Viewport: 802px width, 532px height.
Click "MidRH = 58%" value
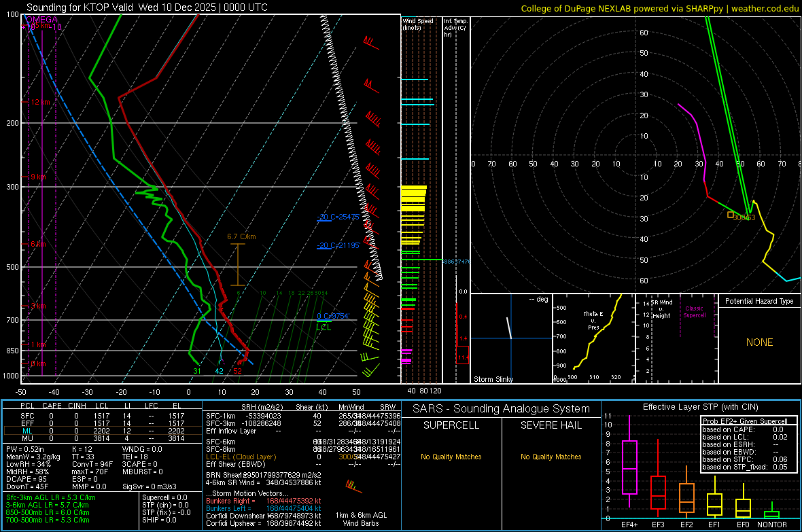tap(27, 472)
